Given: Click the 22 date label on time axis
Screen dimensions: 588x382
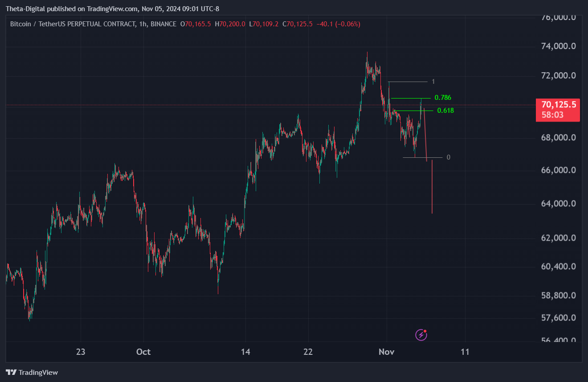Looking at the screenshot, I should pos(308,352).
